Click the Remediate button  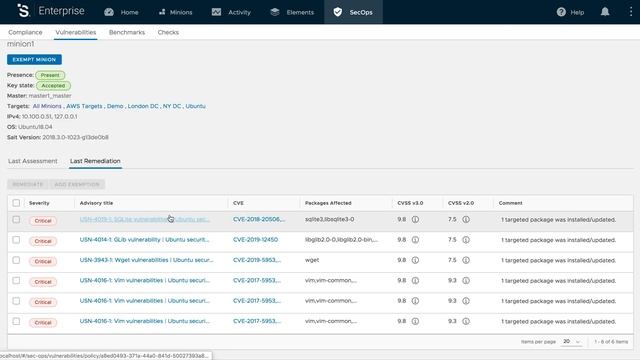(28, 184)
